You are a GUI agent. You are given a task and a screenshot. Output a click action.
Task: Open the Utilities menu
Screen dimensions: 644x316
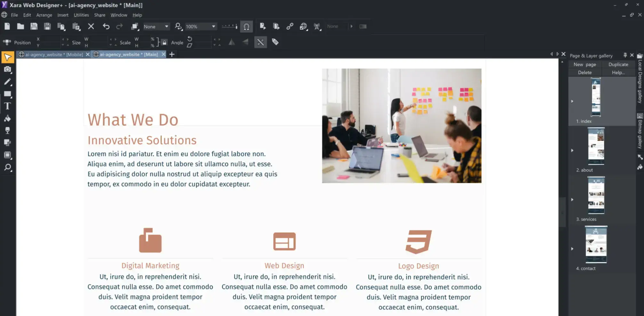point(81,15)
